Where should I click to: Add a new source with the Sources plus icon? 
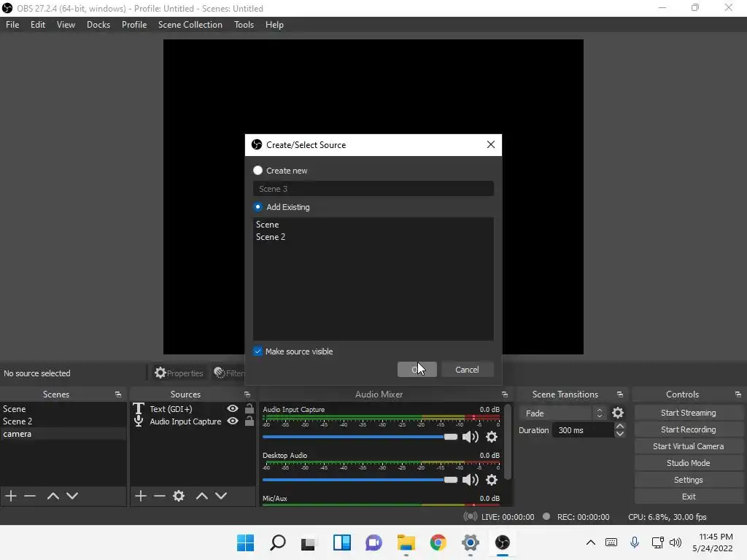pyautogui.click(x=140, y=496)
